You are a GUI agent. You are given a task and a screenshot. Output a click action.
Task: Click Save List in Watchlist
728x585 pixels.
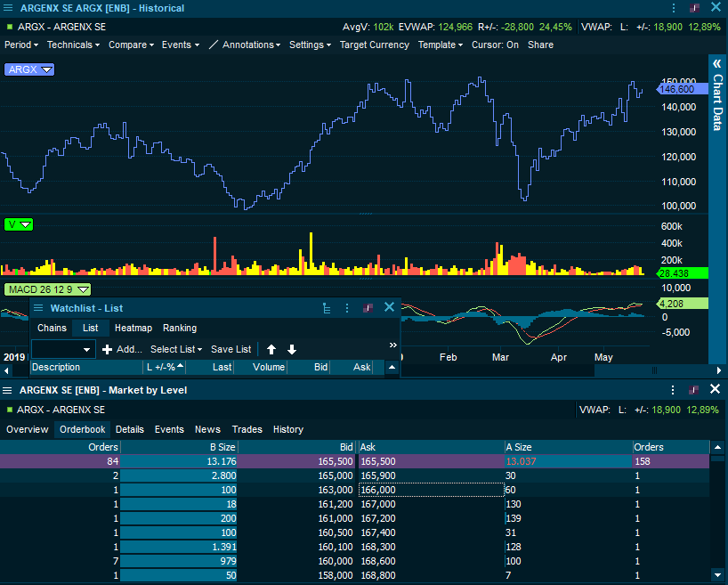tap(231, 349)
